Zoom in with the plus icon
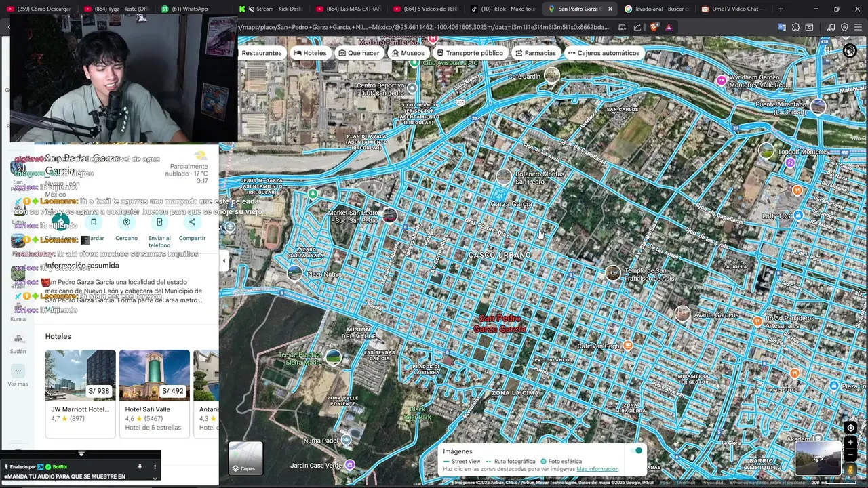The width and height of the screenshot is (868, 488). (850, 442)
